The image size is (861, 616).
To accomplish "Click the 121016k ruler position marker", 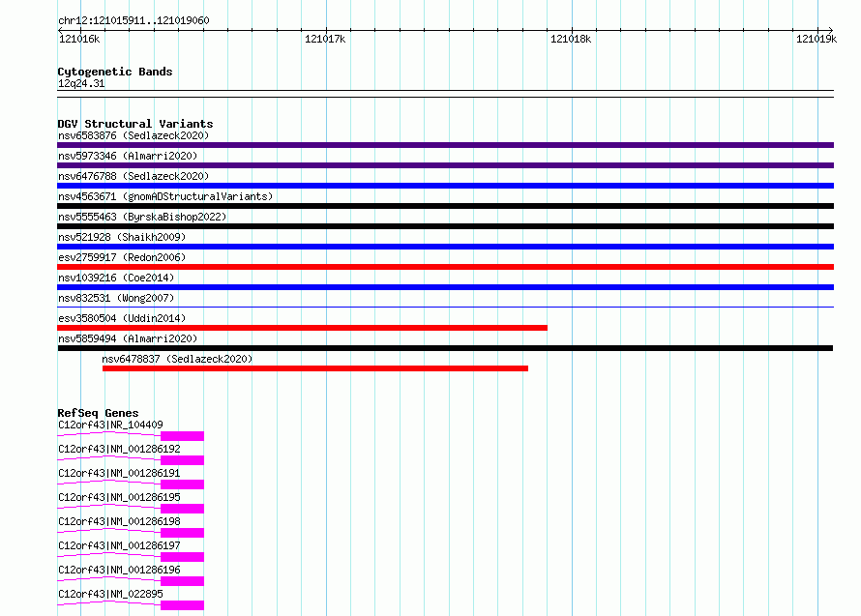I will 79,39.
